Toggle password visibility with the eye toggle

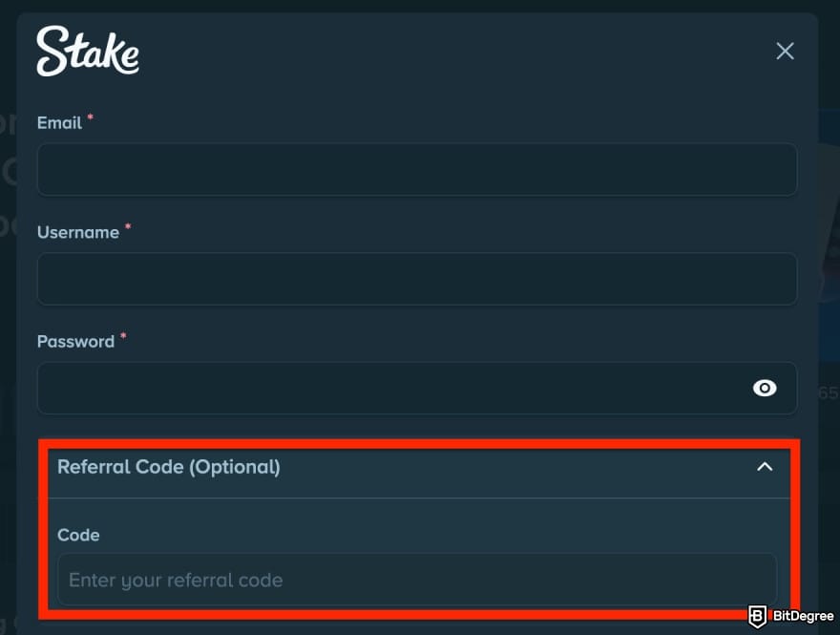765,388
